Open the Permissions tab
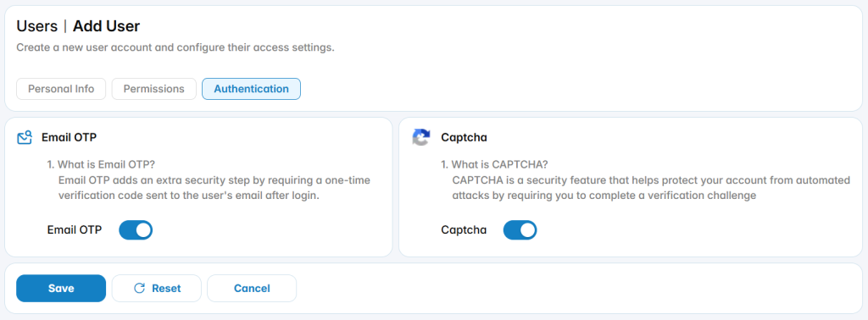Image resolution: width=868 pixels, height=320 pixels. coord(154,89)
